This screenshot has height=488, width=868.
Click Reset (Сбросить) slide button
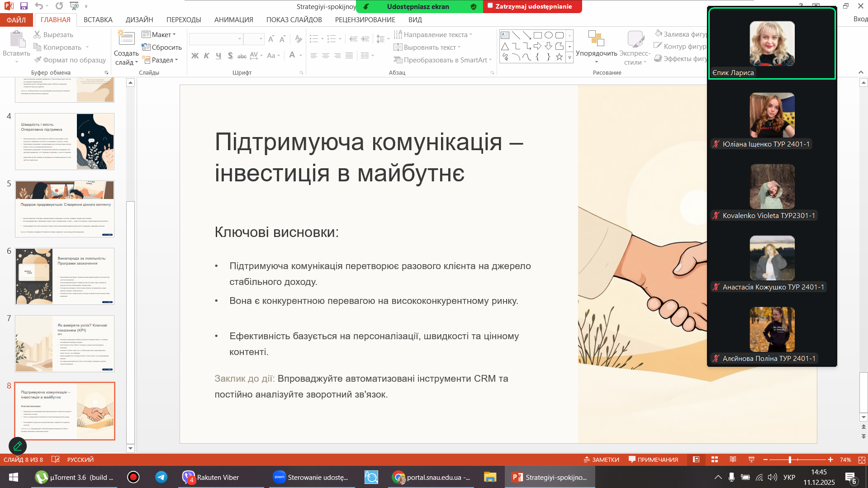click(161, 47)
